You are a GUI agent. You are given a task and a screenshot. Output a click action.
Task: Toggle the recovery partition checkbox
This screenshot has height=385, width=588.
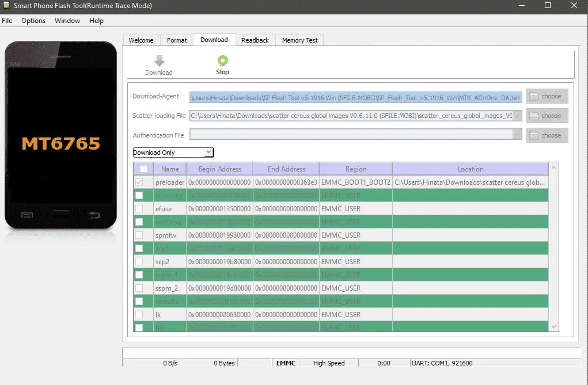click(x=139, y=195)
